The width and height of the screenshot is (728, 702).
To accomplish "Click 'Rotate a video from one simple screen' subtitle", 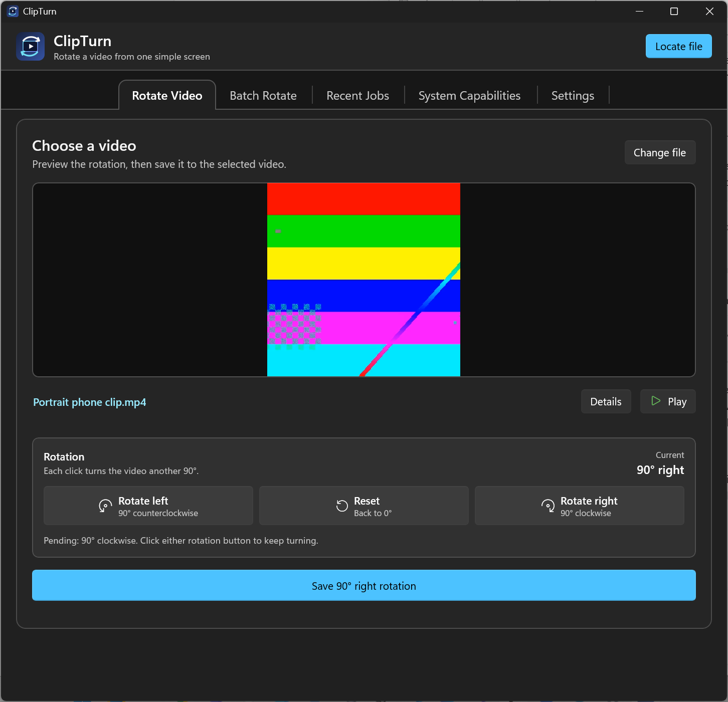I will [132, 57].
